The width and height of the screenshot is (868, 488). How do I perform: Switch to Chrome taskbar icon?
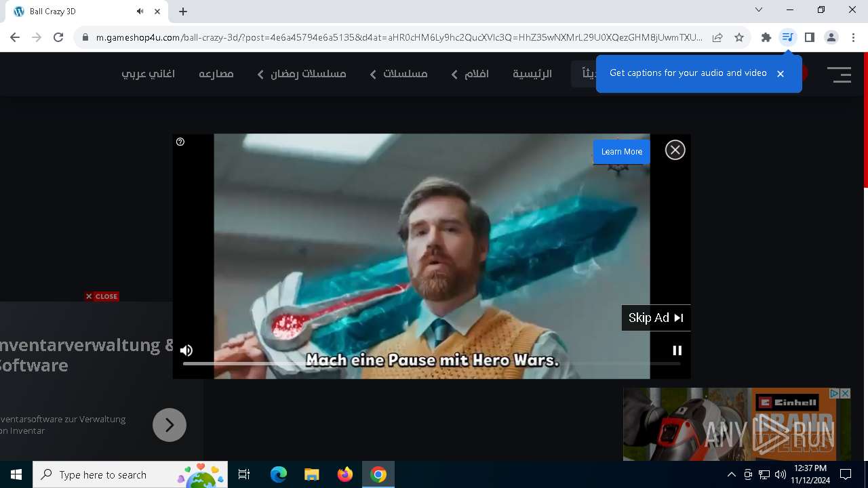pyautogui.click(x=378, y=474)
